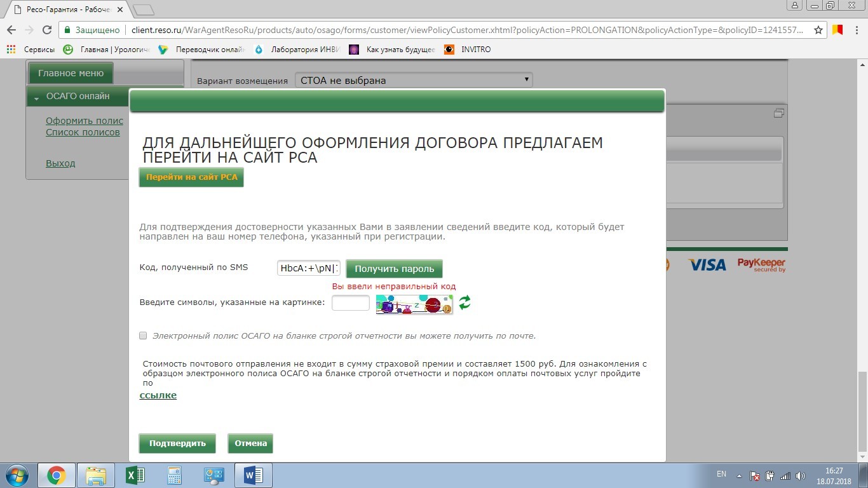Screen dimensions: 868x488
Task: Open the Переводчик онлайн bookmark
Action: pos(201,49)
